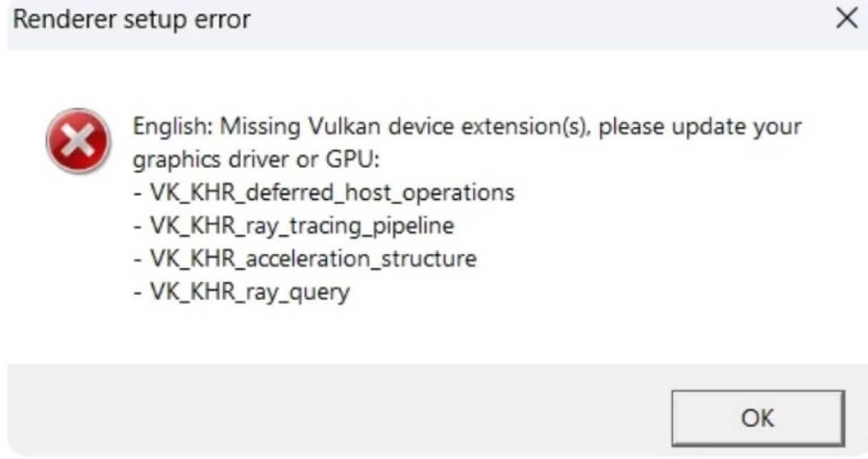Select the VK_KHR_deferred_host_operations line
Viewport: 868px width, 459px height.
click(323, 193)
